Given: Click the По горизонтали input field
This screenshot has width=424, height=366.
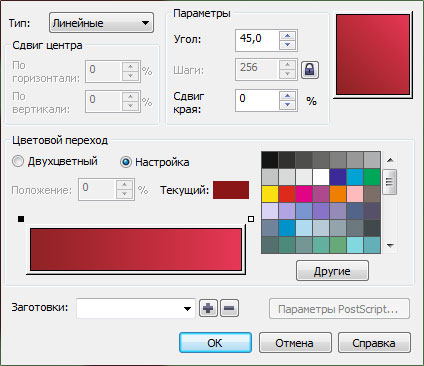Looking at the screenshot, I should coord(104,71).
